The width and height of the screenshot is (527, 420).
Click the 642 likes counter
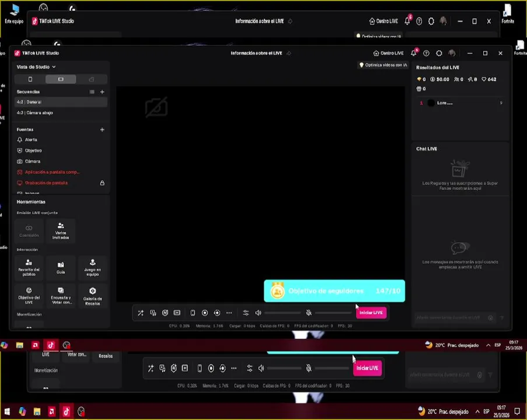[489, 79]
